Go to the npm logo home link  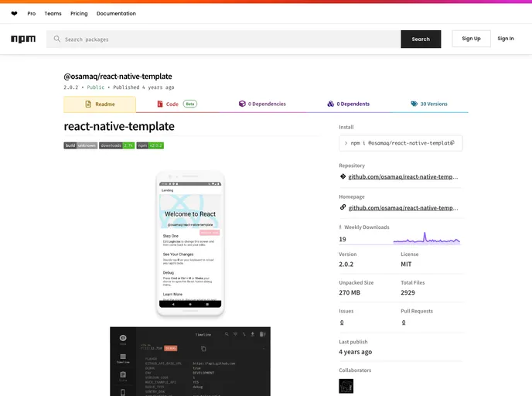[x=23, y=39]
